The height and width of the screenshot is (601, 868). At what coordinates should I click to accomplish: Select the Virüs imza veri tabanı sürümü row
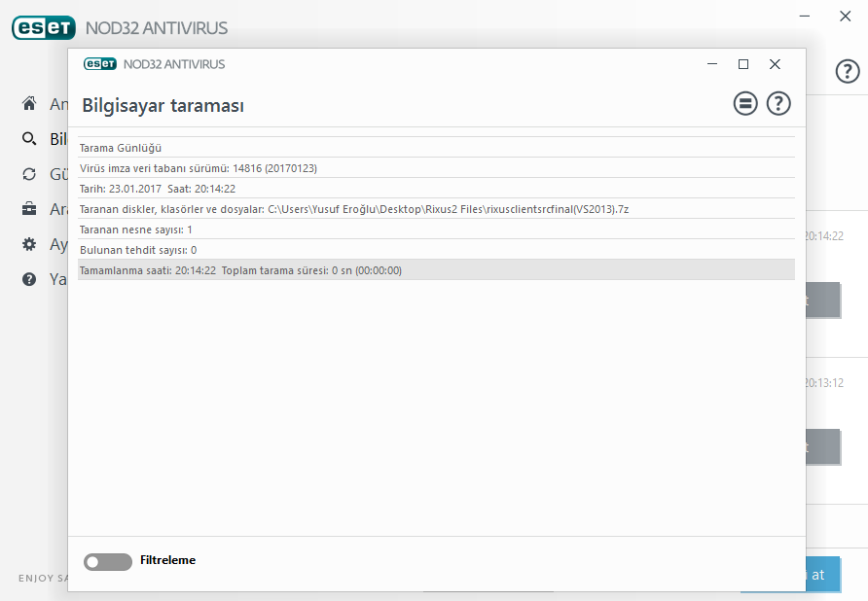[x=436, y=168]
